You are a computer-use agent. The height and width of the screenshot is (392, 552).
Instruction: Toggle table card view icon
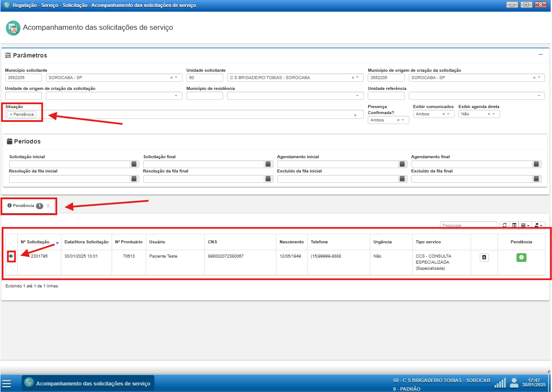tap(514, 225)
